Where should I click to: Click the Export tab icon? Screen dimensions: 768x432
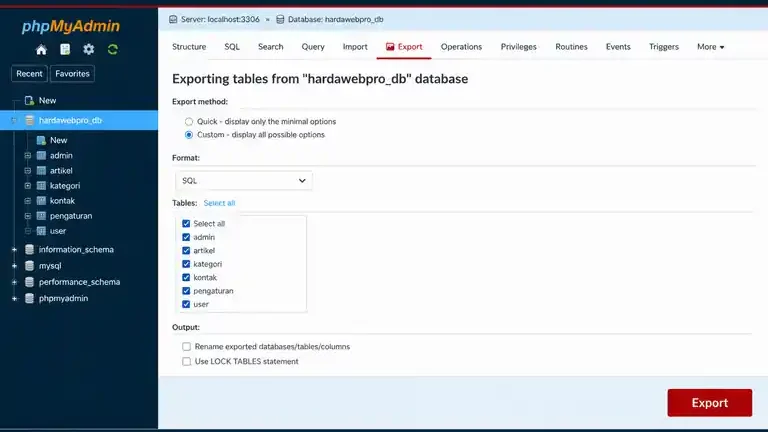pos(390,47)
